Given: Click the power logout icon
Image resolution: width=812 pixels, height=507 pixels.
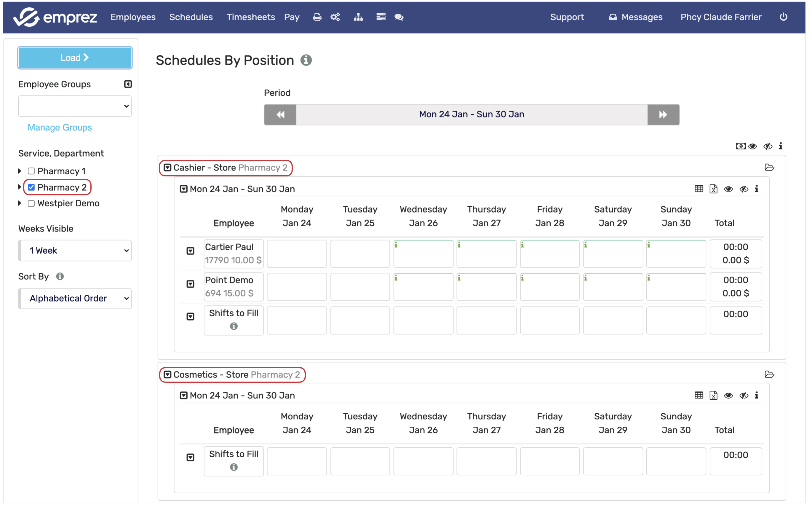Looking at the screenshot, I should [783, 17].
